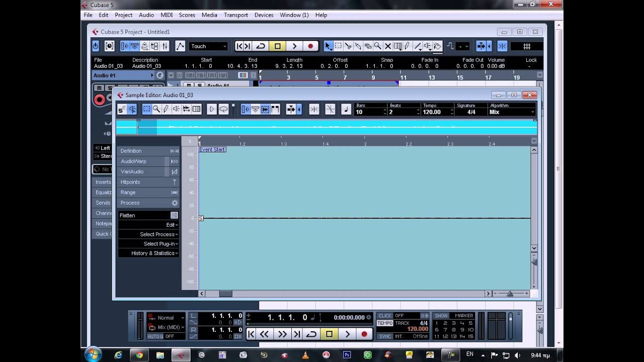
Task: Open the Project menu
Action: point(123,15)
